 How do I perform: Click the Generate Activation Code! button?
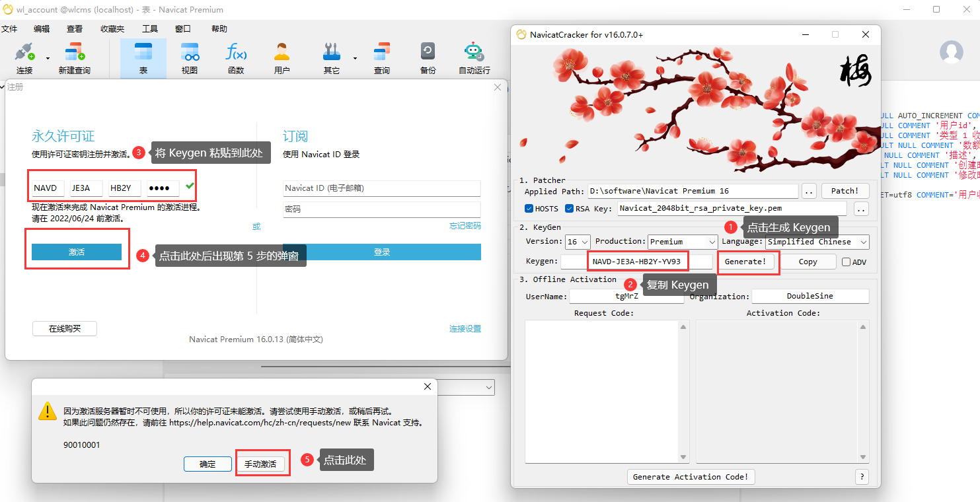coord(691,477)
